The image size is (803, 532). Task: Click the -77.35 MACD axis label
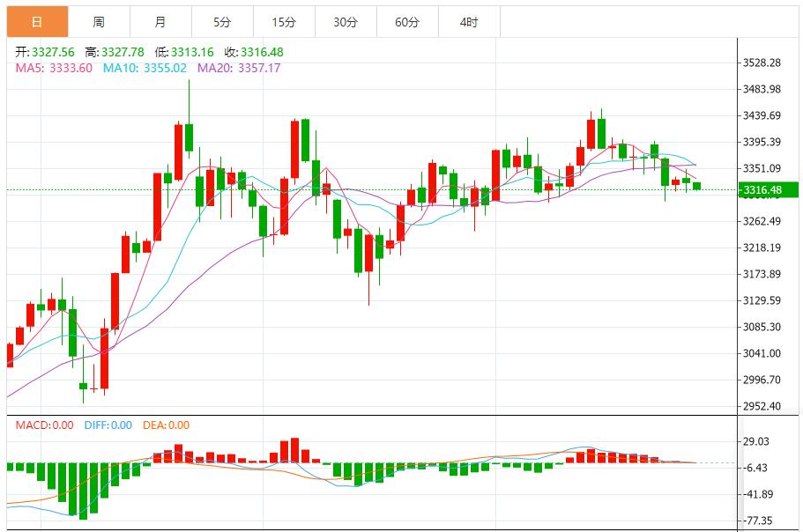(758, 521)
